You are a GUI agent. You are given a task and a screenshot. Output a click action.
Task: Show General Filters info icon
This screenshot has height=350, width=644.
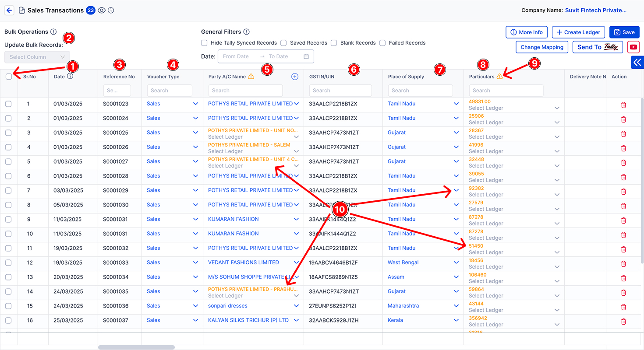click(247, 32)
